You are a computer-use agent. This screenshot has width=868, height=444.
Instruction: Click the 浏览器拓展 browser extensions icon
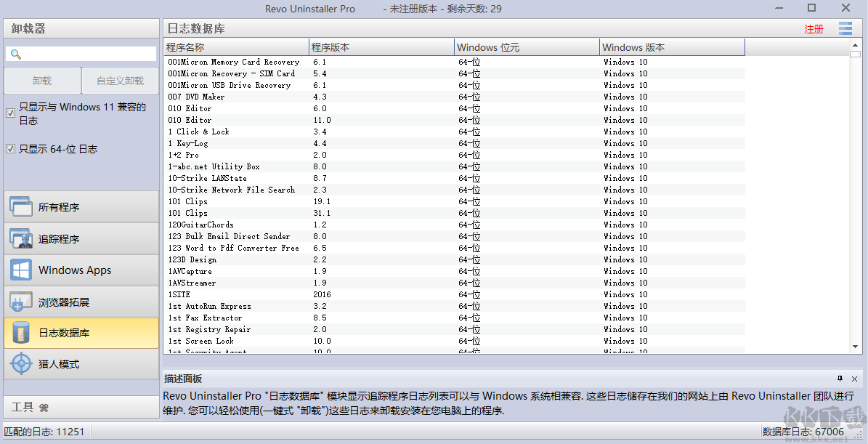tap(21, 302)
